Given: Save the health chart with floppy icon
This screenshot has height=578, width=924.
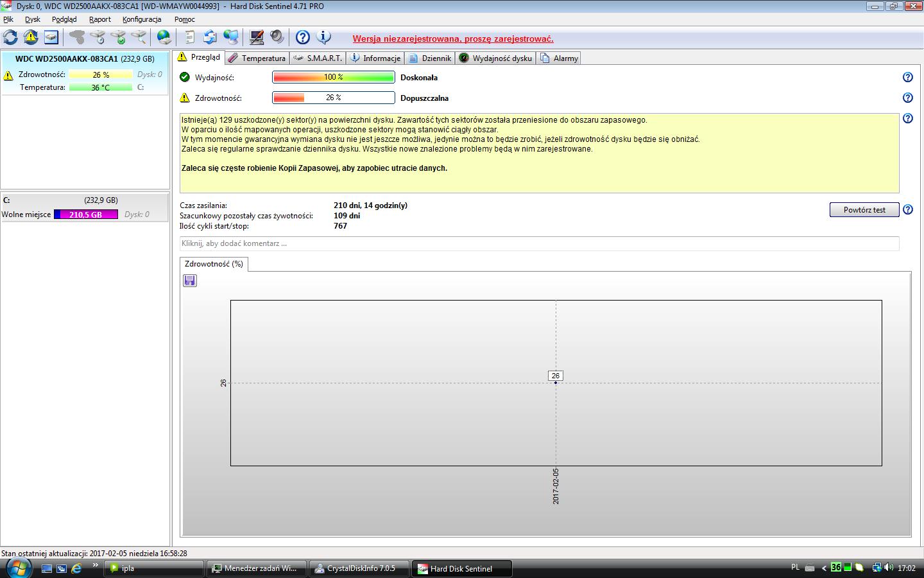Looking at the screenshot, I should click(190, 281).
